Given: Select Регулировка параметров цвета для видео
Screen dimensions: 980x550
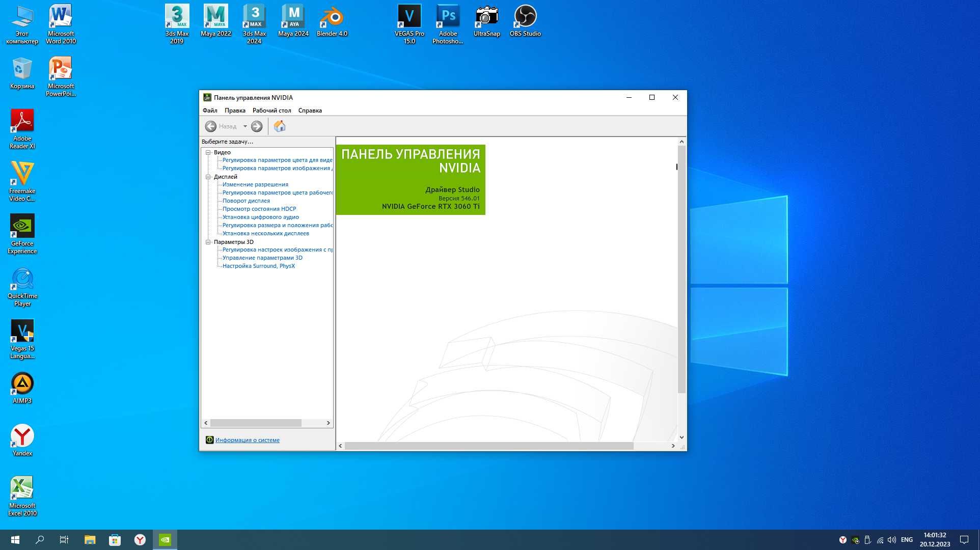Looking at the screenshot, I should [x=277, y=160].
